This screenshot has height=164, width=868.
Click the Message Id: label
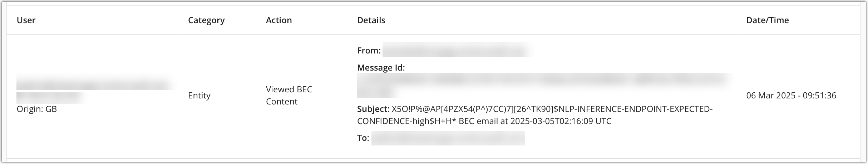[x=381, y=68]
